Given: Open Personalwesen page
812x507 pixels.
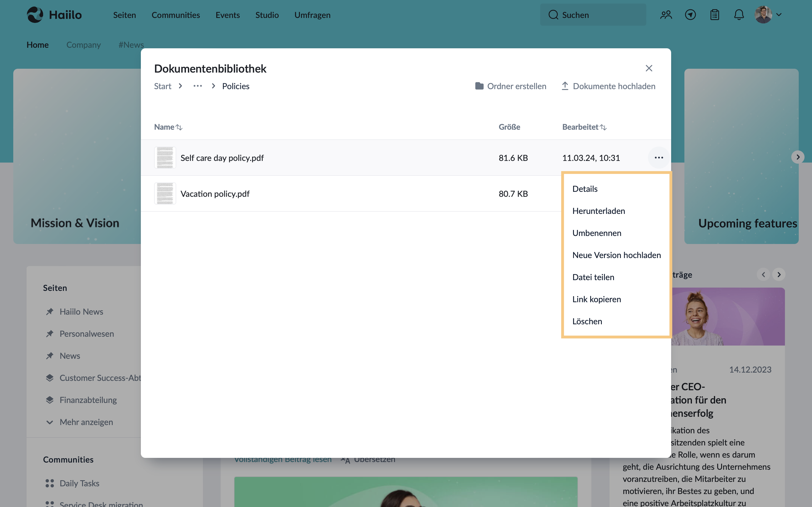Looking at the screenshot, I should (x=86, y=334).
